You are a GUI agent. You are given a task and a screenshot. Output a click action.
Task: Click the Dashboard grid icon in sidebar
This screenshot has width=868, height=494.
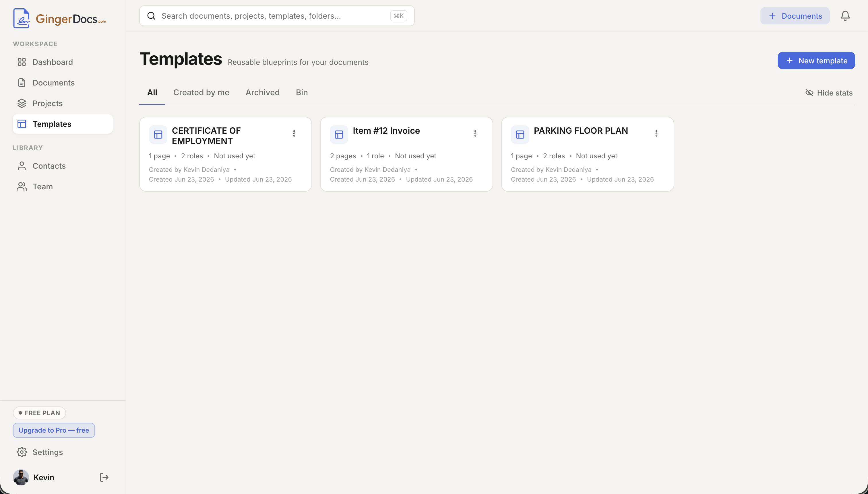(22, 62)
